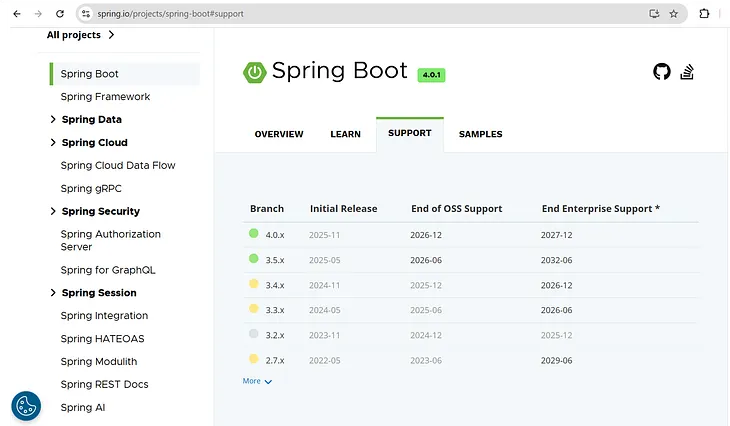The width and height of the screenshot is (730, 426).
Task: Click OSS support end date 2026-06
Action: pos(426,260)
